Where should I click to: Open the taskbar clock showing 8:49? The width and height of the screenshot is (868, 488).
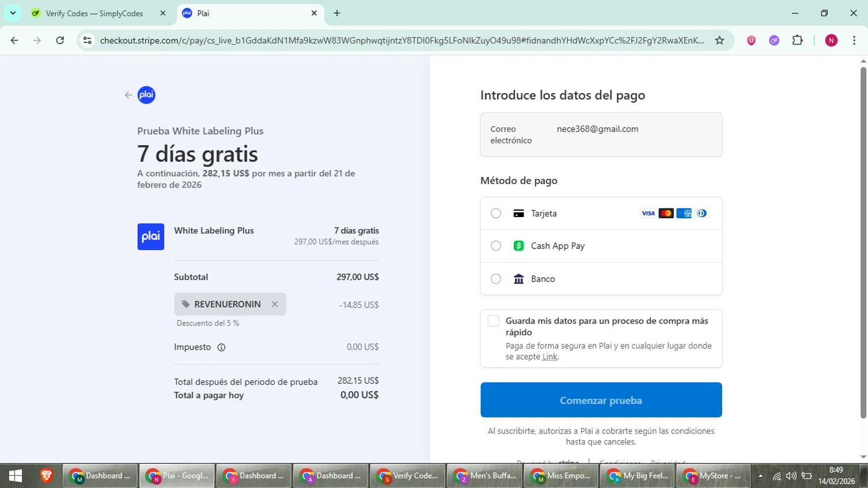(836, 476)
